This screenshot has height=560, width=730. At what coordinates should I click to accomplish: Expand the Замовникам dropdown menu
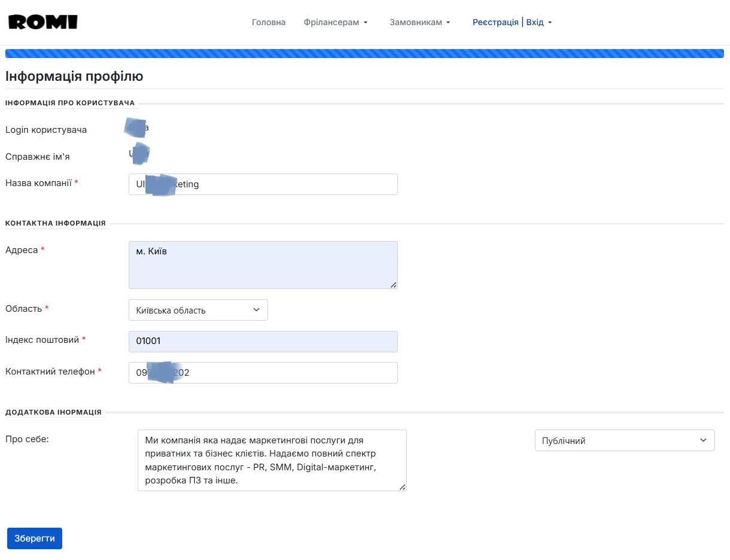(419, 22)
